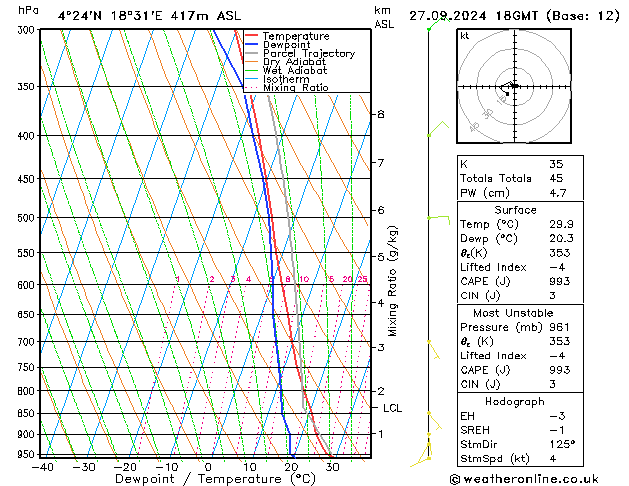Click the 8 km altitude label
629x486 pixels.
[381, 114]
